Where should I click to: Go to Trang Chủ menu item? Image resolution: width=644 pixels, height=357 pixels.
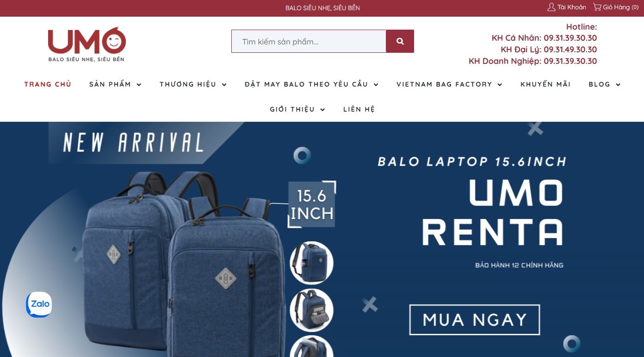tap(48, 84)
